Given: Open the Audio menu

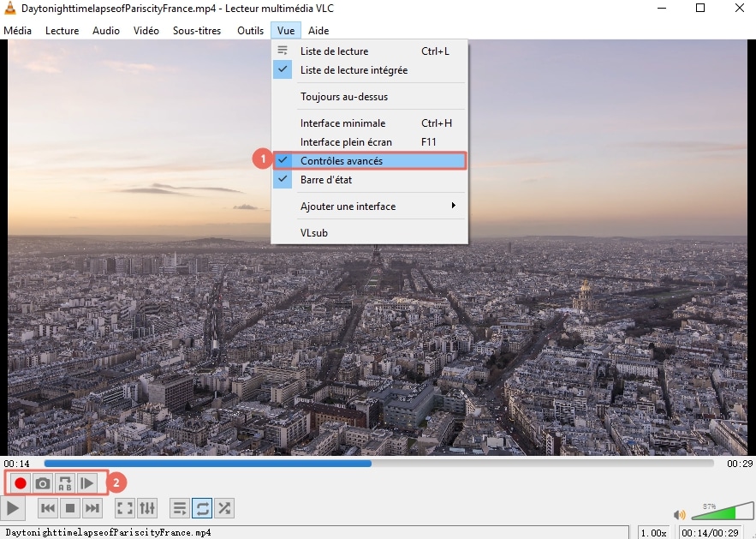Looking at the screenshot, I should click(106, 30).
